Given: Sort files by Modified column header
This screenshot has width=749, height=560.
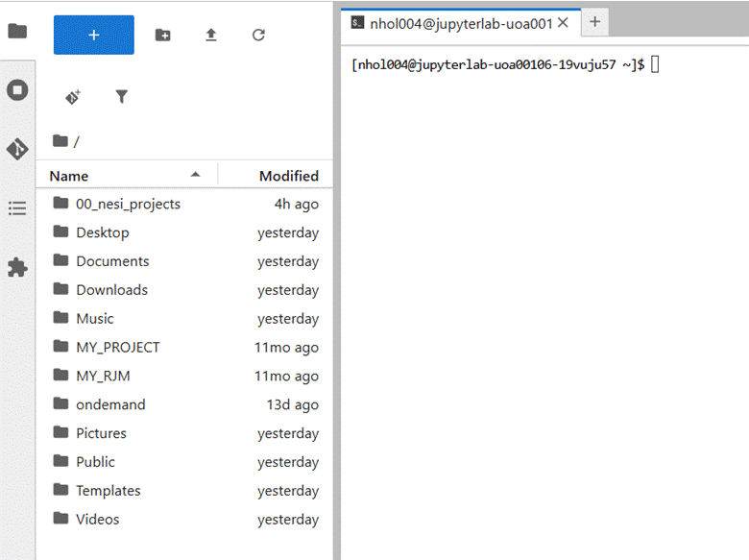Looking at the screenshot, I should tap(288, 176).
